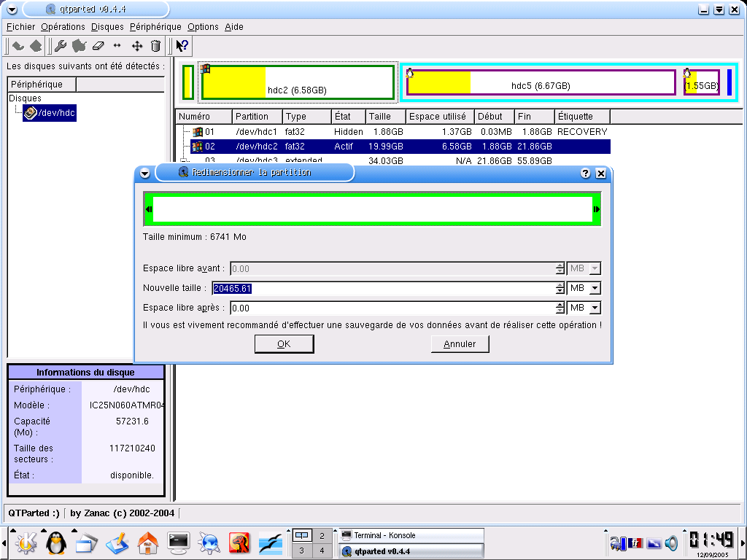Screen dimensions: 747x560
Task: Expand the /dev/hdc3 extended partition row
Action: click(x=184, y=161)
